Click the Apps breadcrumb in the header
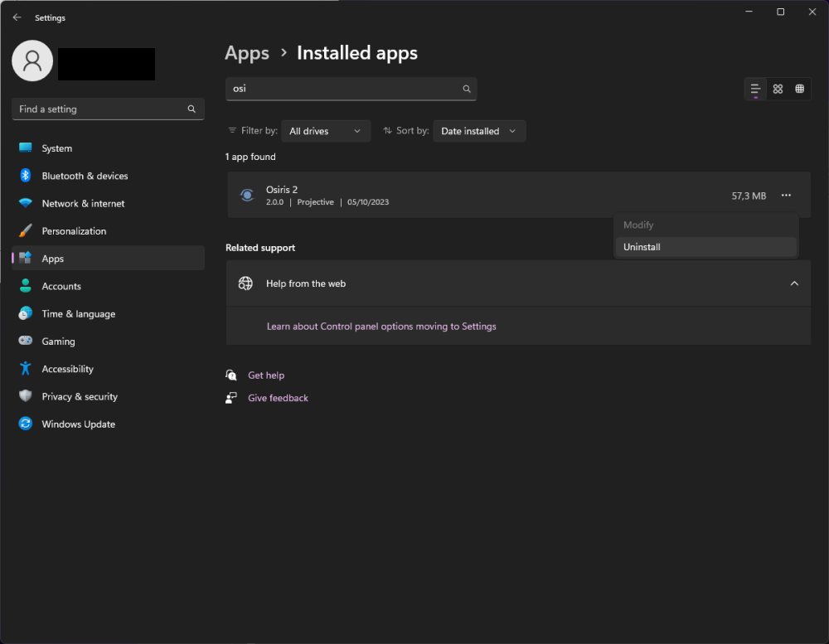 click(247, 53)
